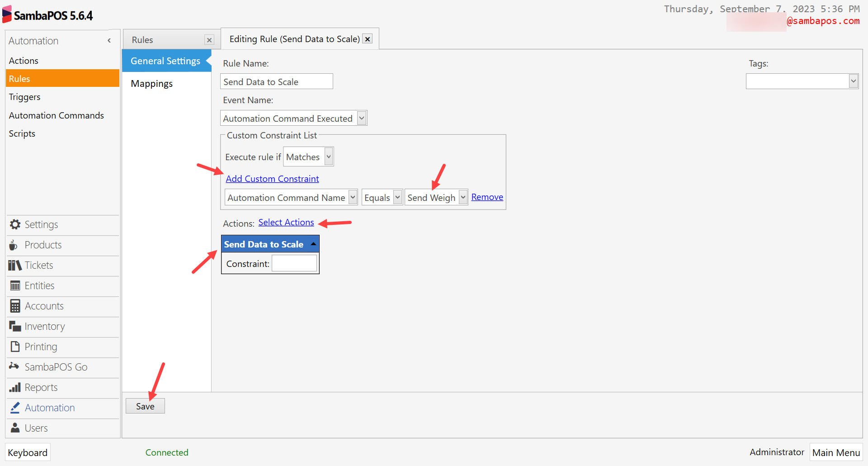Open the Settings section in sidebar
The image size is (868, 466).
click(41, 224)
